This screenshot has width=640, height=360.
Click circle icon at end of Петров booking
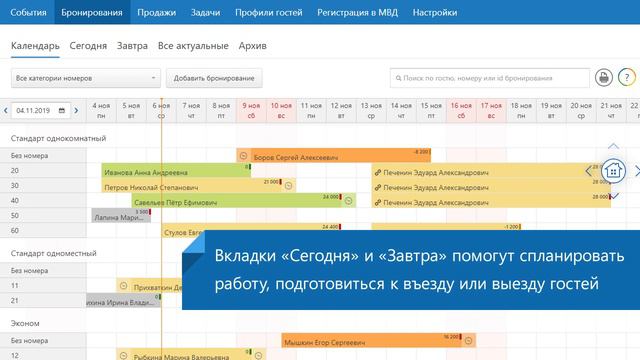tap(289, 186)
